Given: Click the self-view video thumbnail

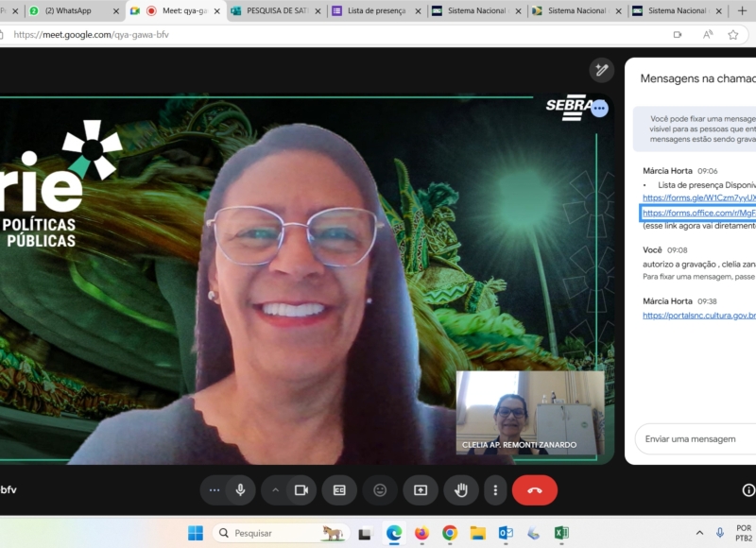Looking at the screenshot, I should click(x=529, y=413).
